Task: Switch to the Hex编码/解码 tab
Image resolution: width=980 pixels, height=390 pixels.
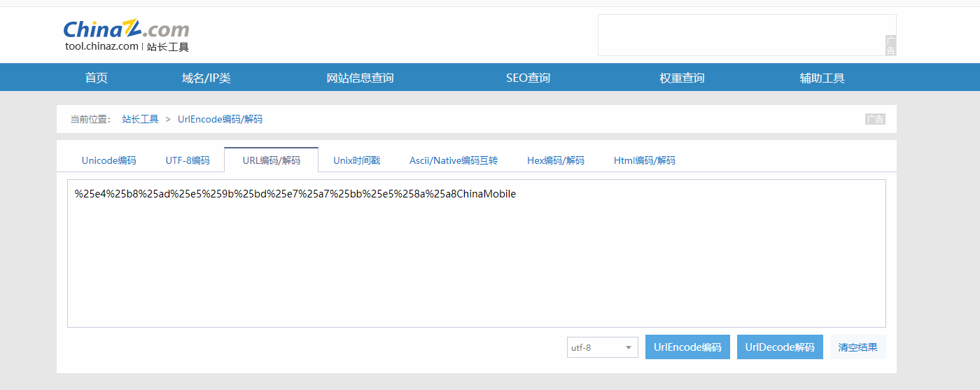Action: click(556, 160)
